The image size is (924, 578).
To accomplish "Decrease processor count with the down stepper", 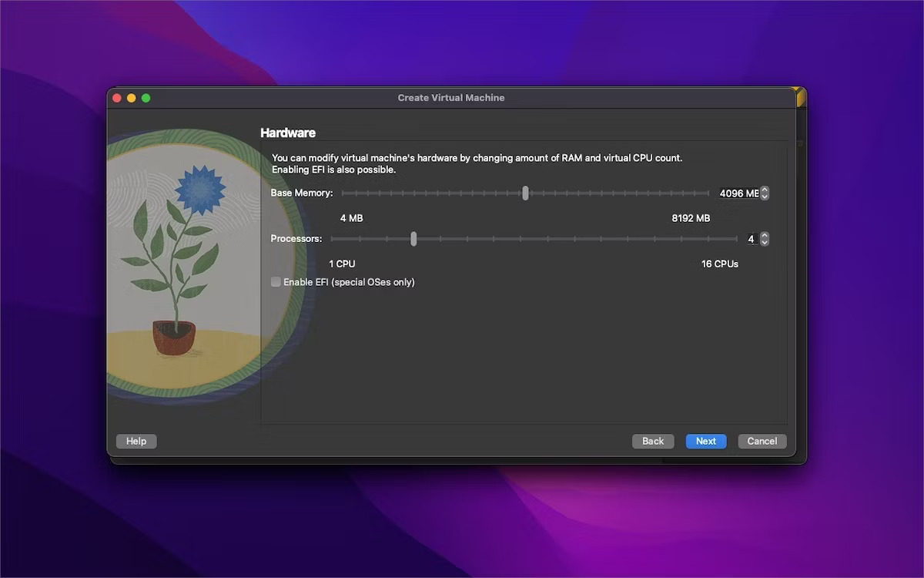I will (x=763, y=243).
